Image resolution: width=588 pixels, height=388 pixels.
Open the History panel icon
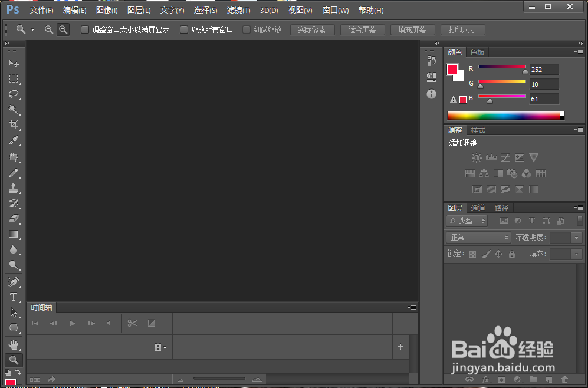click(x=431, y=61)
